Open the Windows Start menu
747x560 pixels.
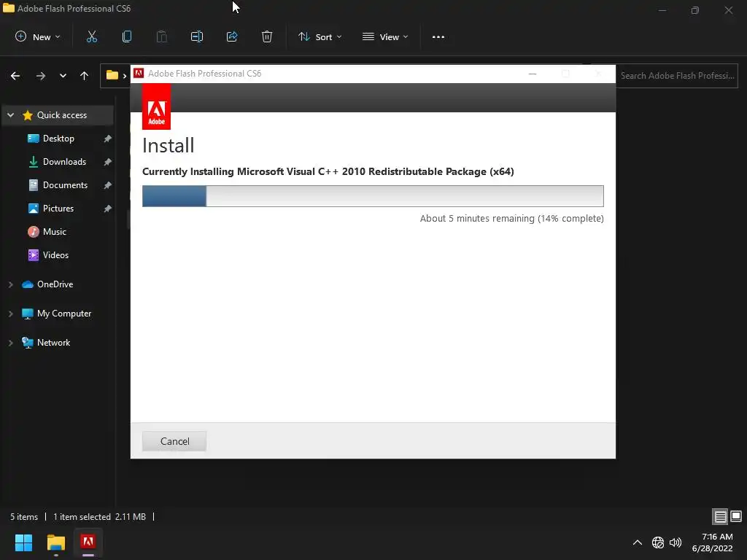[x=23, y=542]
